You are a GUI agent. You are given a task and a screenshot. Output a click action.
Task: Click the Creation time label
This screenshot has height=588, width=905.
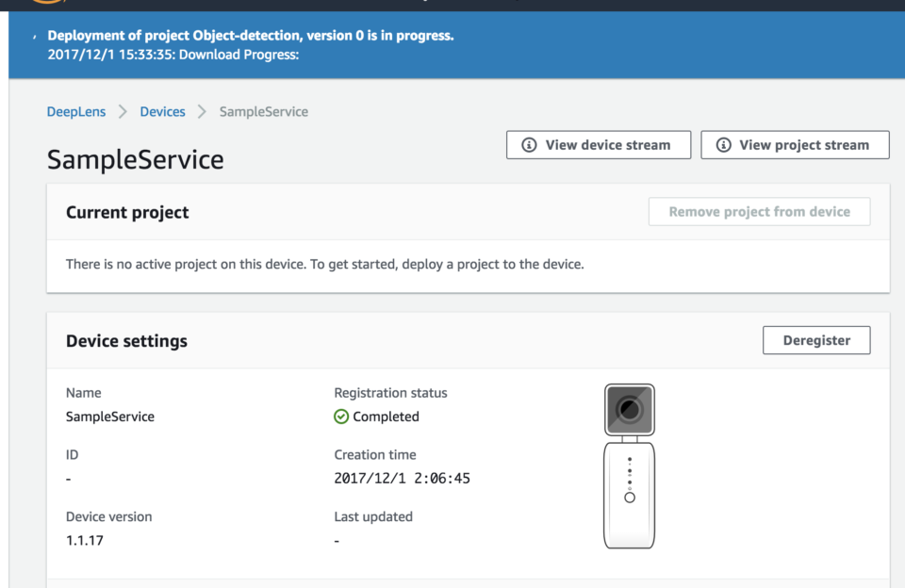point(375,455)
